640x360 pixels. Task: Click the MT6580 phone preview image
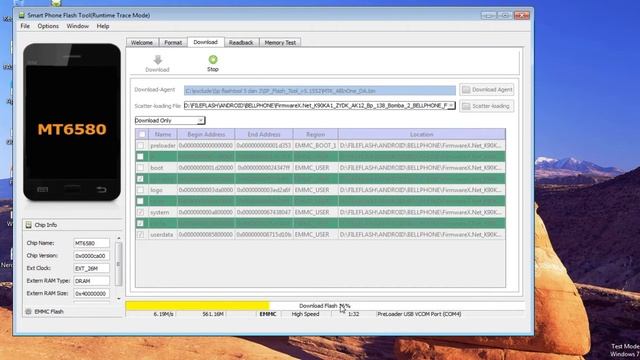72,122
